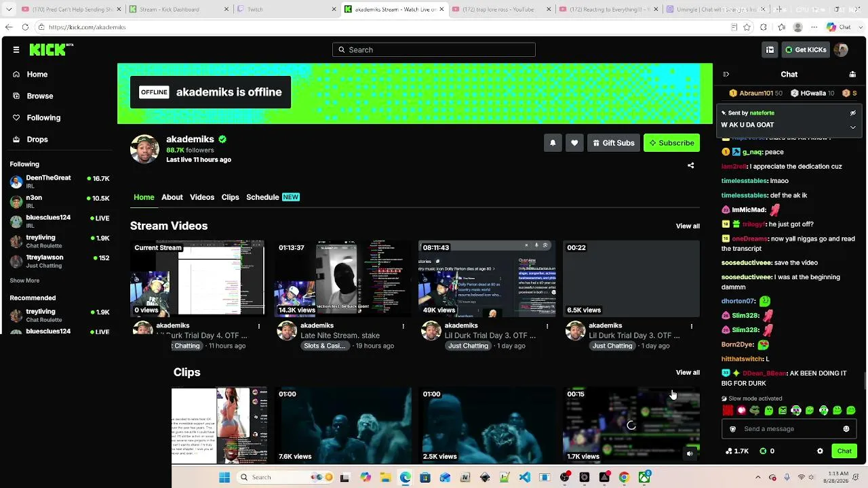View all Clips

pos(688,373)
